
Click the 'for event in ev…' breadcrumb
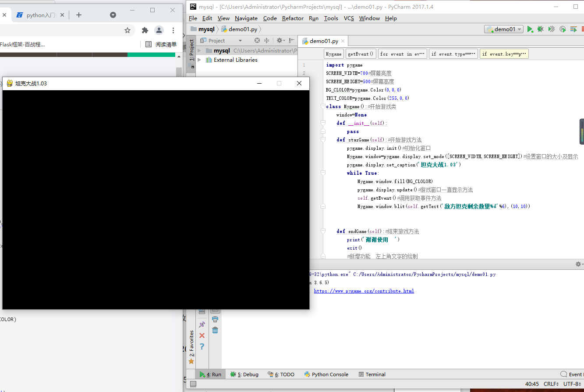[403, 54]
